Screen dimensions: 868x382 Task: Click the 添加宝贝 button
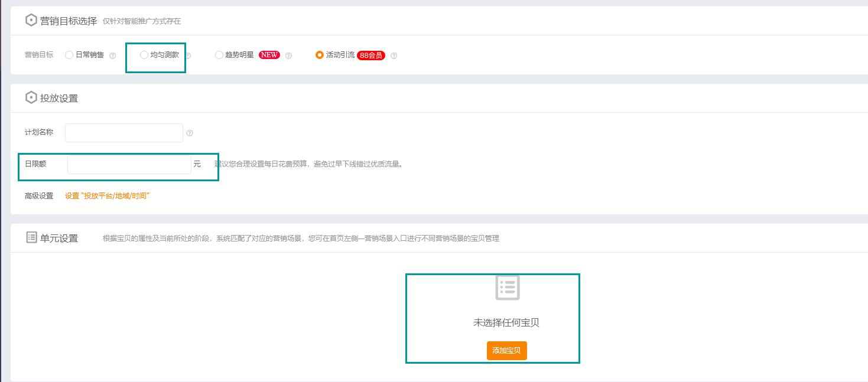point(506,350)
